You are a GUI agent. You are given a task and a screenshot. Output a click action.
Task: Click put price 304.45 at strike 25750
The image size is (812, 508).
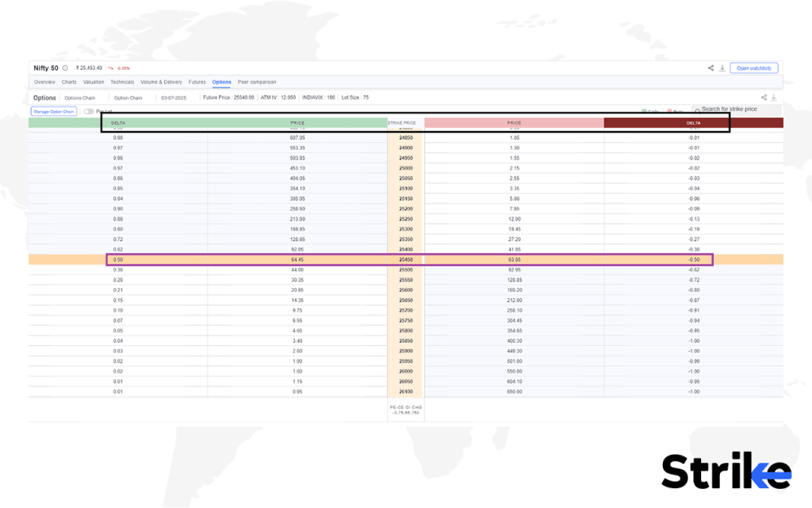[x=514, y=321]
